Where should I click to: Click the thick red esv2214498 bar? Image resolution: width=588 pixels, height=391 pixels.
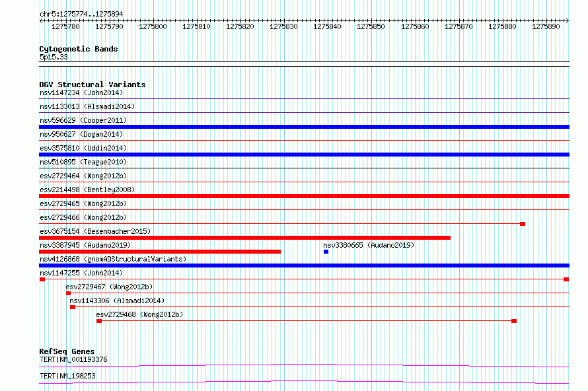(x=304, y=196)
